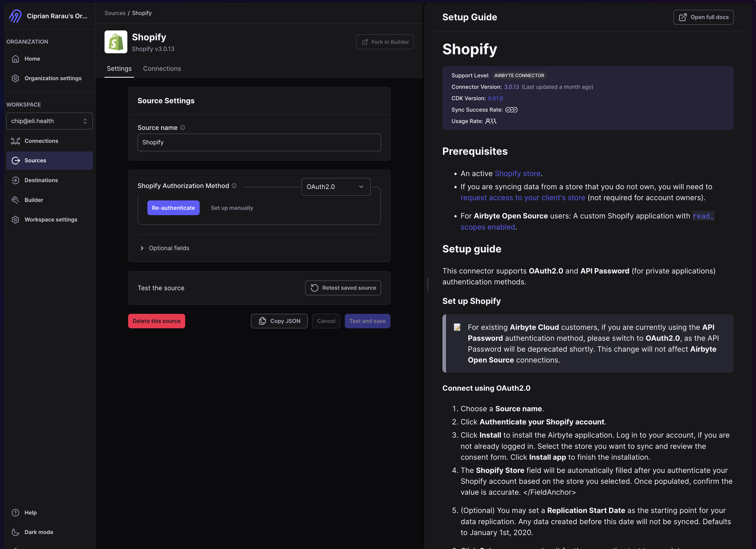Open full docs for Shopify
Image resolution: width=756 pixels, height=549 pixels.
[x=703, y=17]
